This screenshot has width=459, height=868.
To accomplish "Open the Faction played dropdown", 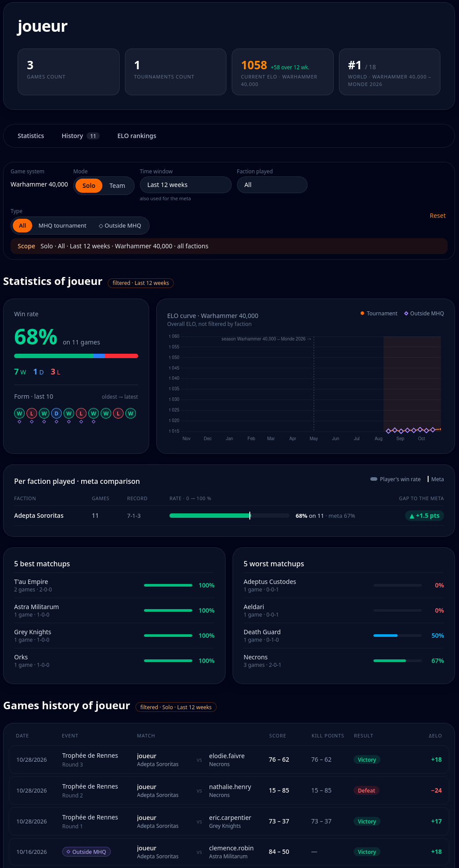I will coord(272,185).
